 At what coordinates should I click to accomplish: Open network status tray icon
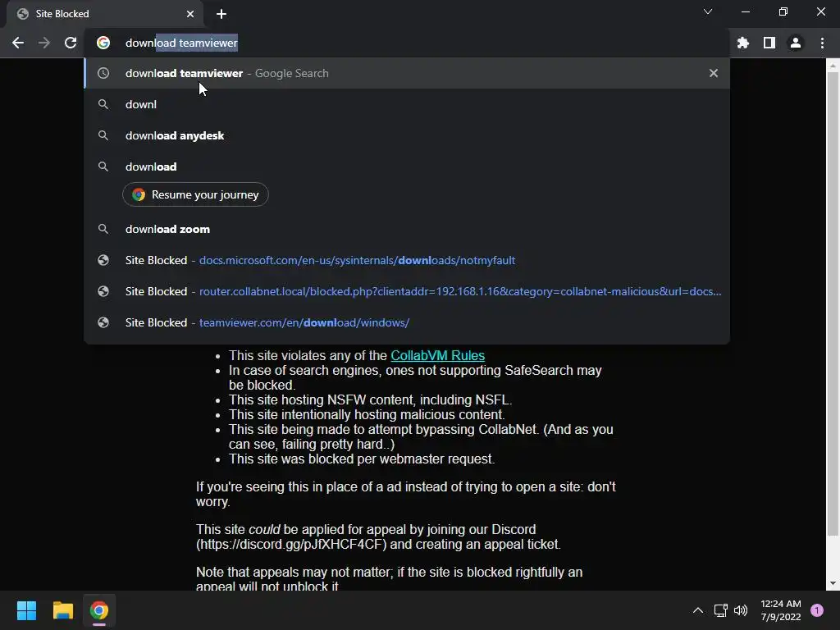click(720, 610)
